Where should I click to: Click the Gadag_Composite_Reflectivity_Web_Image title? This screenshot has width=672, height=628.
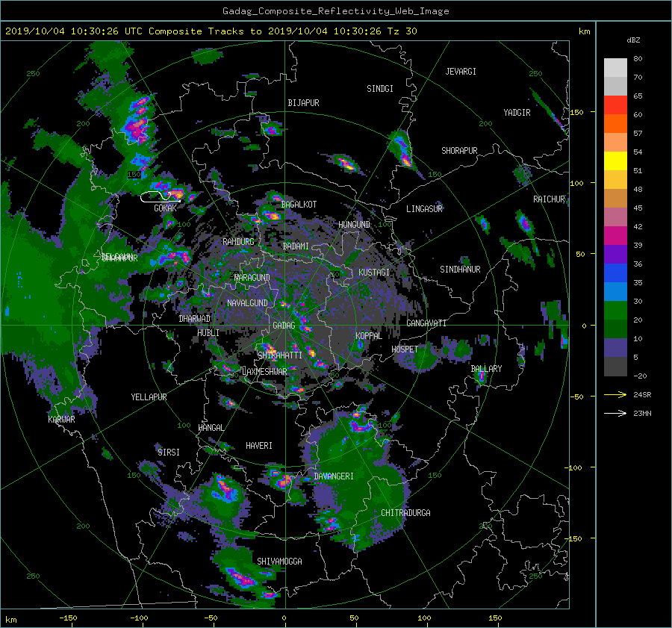pyautogui.click(x=335, y=11)
